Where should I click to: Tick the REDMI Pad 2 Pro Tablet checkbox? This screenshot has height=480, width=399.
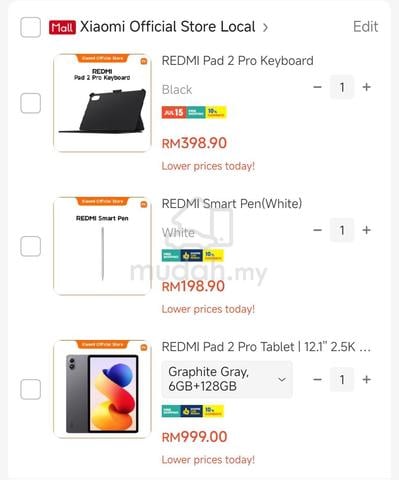click(31, 389)
